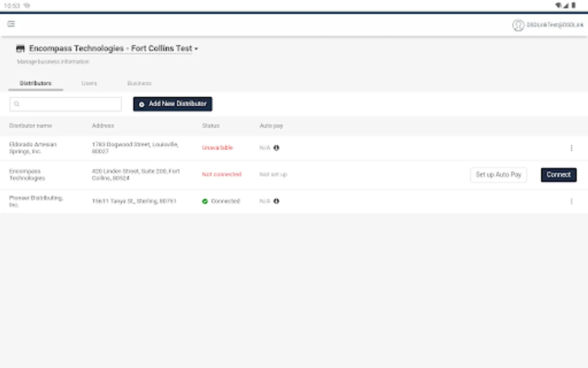Click the 15611 Tanya St address
The image size is (588, 368).
click(134, 201)
